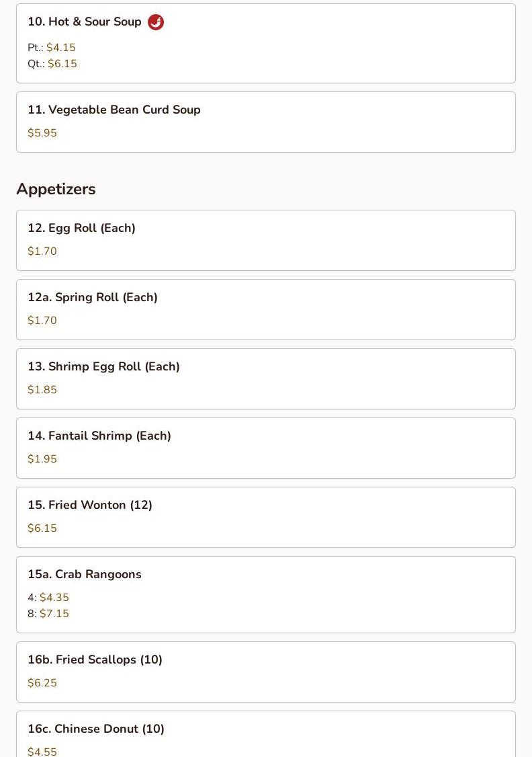This screenshot has width=532, height=757.
Task: Click the $5.95 Bean Curd Soup price
Action: (42, 132)
